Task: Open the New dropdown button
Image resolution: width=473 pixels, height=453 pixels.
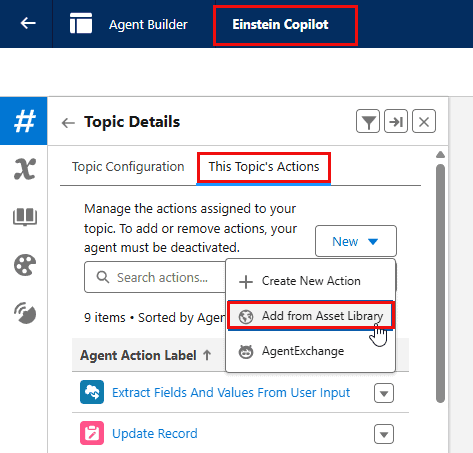Action: point(356,241)
